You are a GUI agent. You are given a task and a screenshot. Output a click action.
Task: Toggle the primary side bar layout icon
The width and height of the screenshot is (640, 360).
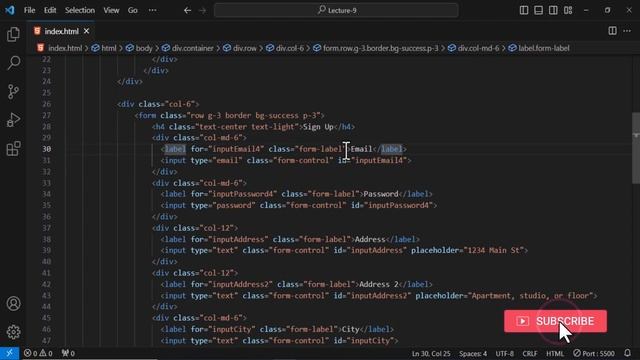pyautogui.click(x=524, y=10)
